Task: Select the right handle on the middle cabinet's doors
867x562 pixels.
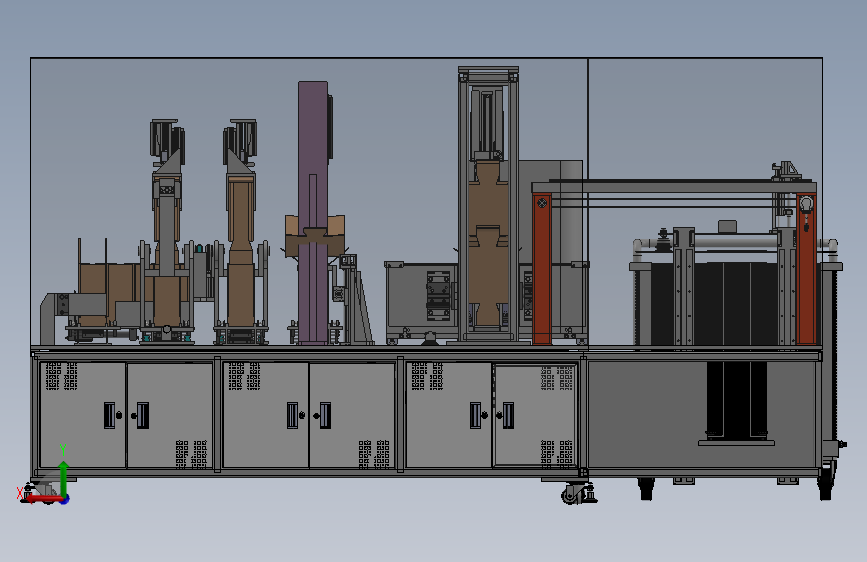Action: click(x=326, y=415)
